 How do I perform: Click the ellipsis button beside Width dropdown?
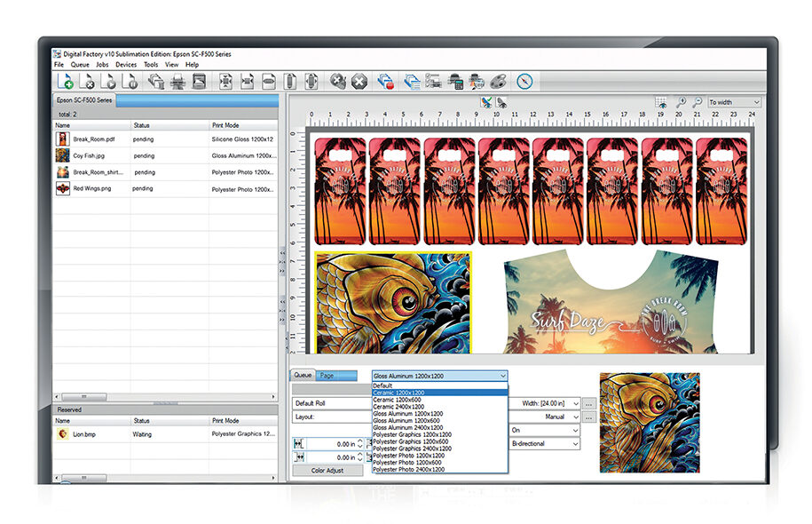(x=588, y=403)
